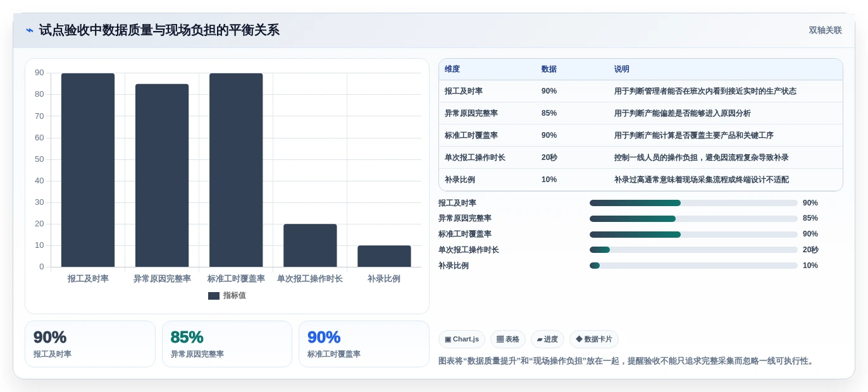Click the 20秒 value in the table

(x=549, y=157)
